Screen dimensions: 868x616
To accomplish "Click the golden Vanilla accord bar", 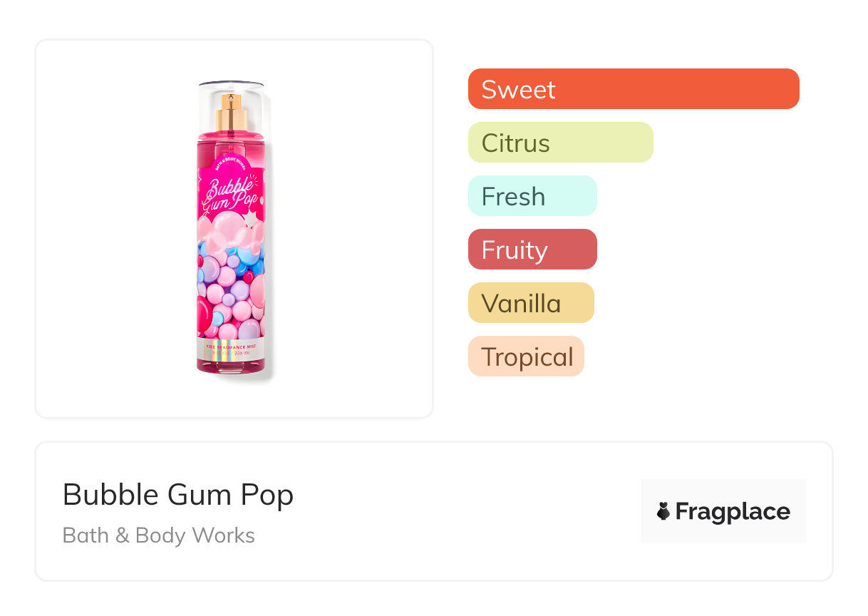I will pos(530,303).
